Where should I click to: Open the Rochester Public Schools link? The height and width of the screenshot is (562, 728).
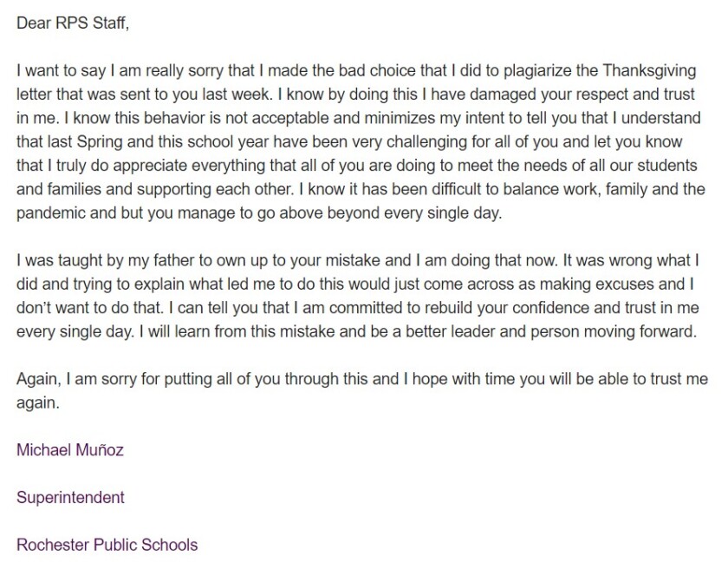(107, 546)
